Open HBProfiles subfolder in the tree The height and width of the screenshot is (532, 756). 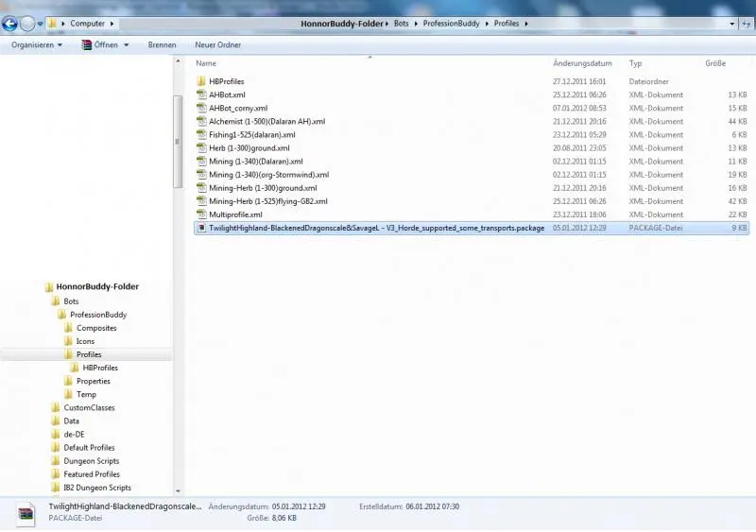click(100, 368)
